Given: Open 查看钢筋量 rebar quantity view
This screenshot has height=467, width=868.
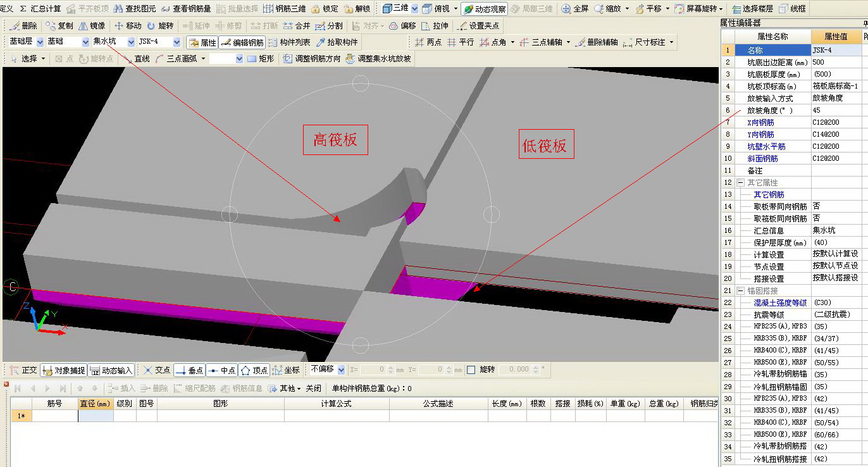Looking at the screenshot, I should click(186, 9).
